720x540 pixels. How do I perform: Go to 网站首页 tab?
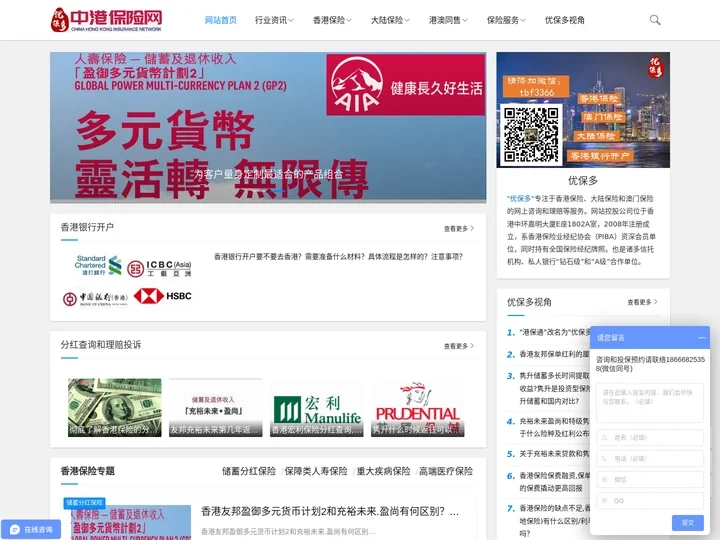[x=220, y=20]
